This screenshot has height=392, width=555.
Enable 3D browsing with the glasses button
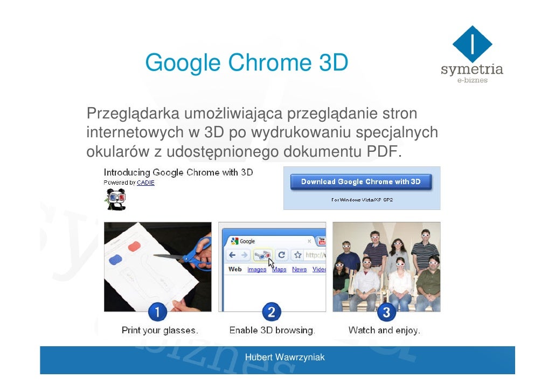[x=262, y=255]
